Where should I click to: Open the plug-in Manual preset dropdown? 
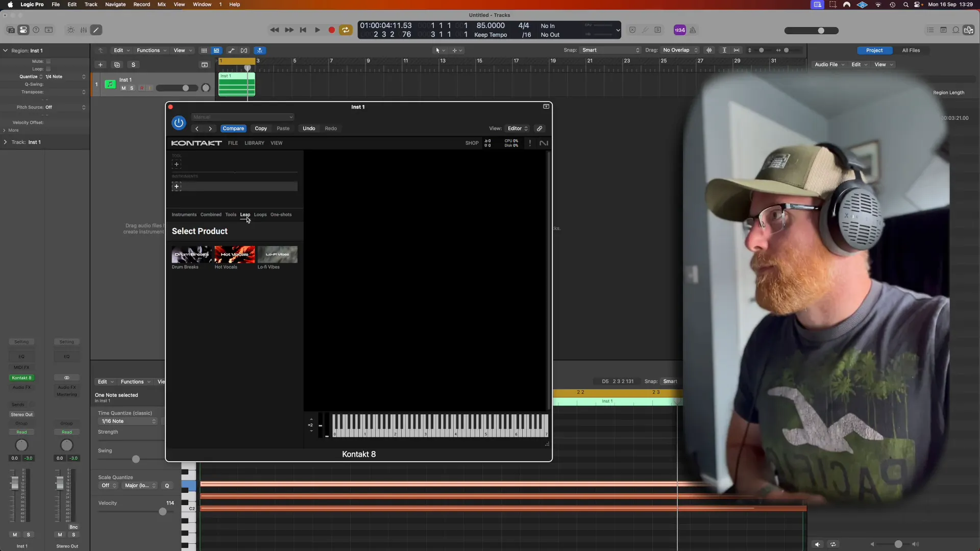click(243, 117)
